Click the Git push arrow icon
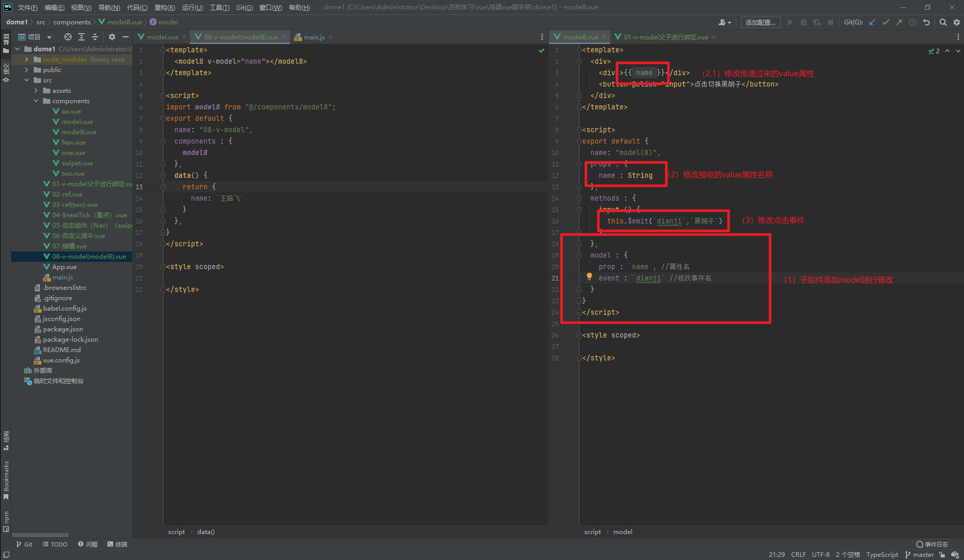 [x=899, y=22]
